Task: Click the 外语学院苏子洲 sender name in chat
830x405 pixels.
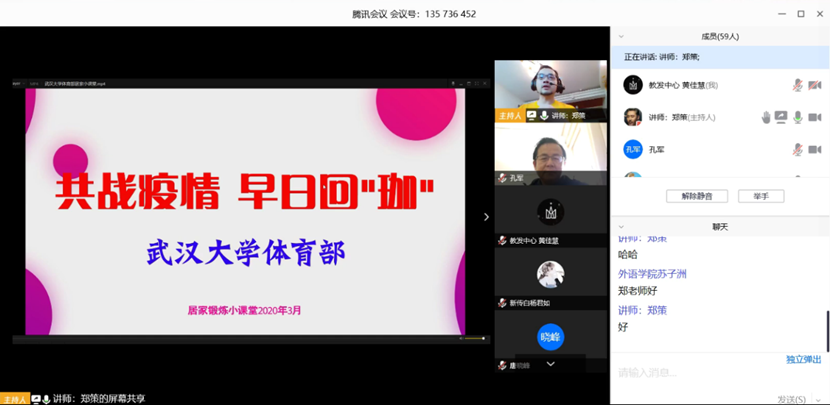Action: point(652,274)
